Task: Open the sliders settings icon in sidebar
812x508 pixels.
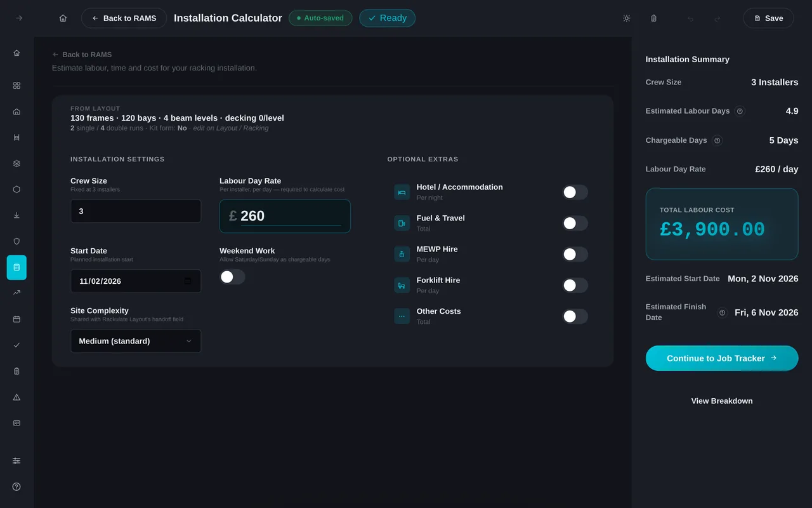Action: point(16,460)
